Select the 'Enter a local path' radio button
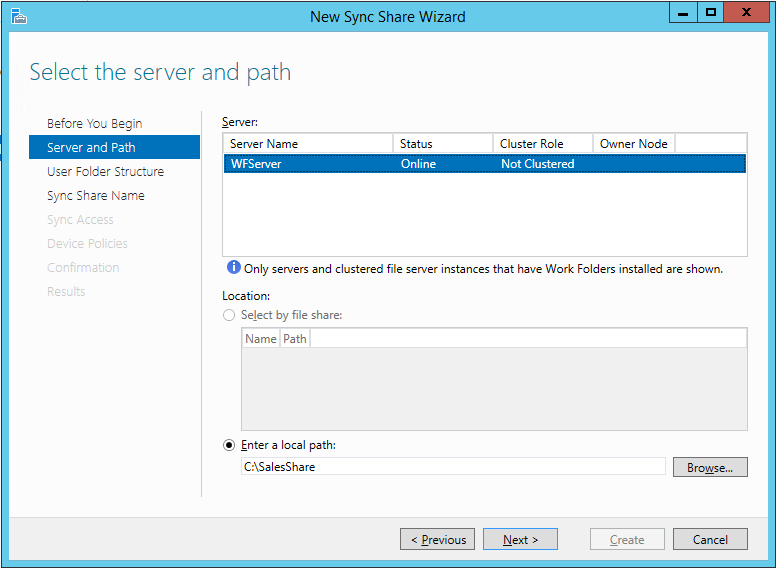Viewport: 776px width, 568px height. click(230, 445)
